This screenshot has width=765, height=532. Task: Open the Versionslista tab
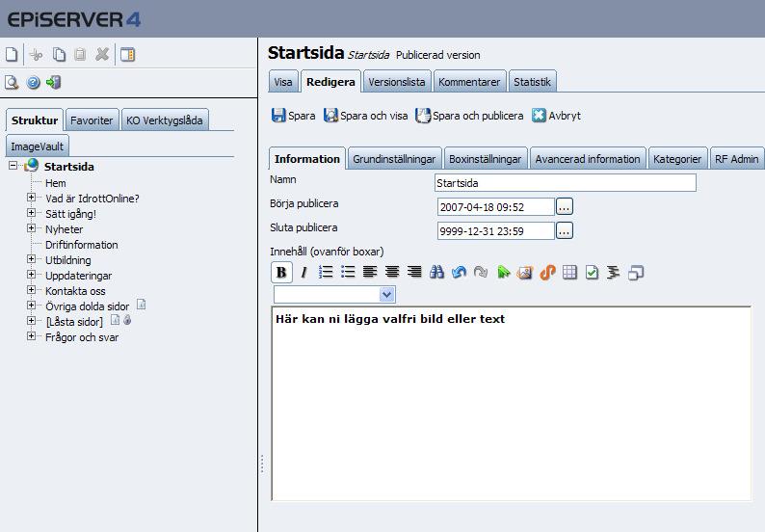click(x=397, y=82)
